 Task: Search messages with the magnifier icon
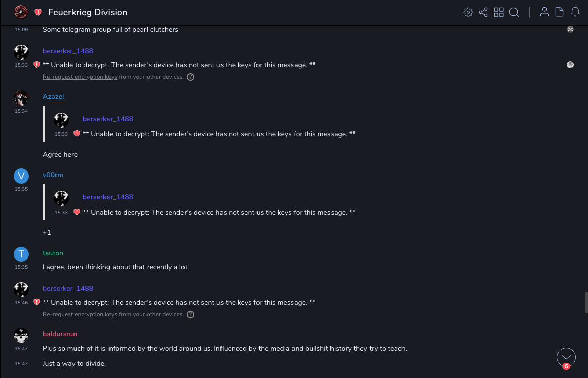pos(514,12)
